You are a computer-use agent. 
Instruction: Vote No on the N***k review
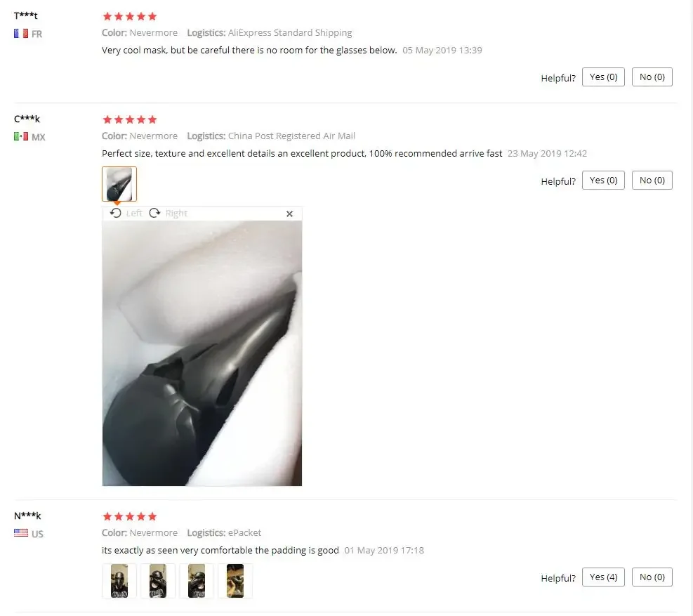[652, 577]
